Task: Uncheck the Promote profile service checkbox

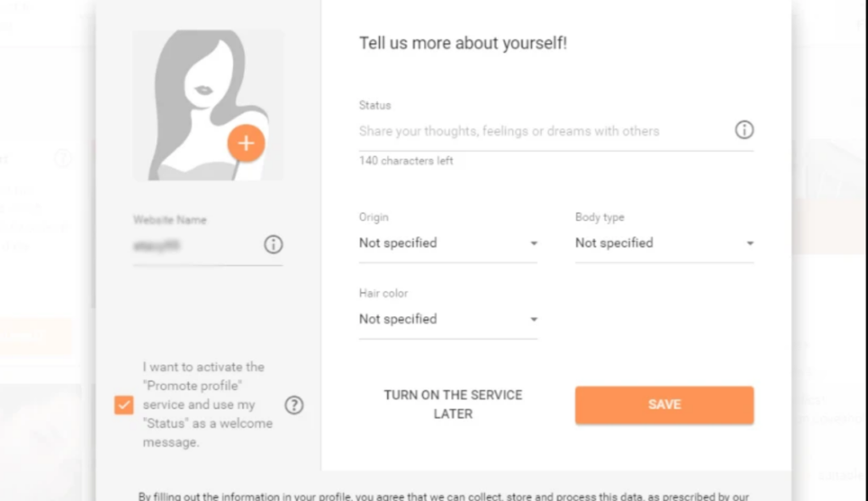Action: [x=124, y=405]
